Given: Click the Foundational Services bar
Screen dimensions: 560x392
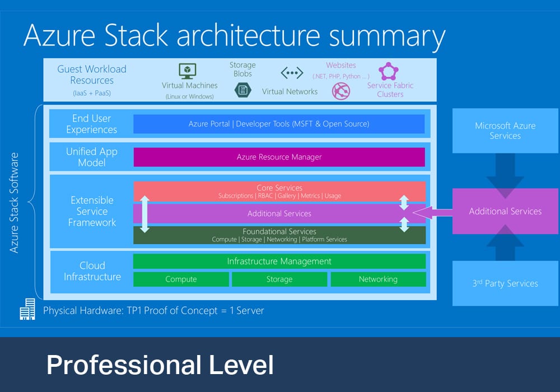Looking at the screenshot, I should 279,235.
